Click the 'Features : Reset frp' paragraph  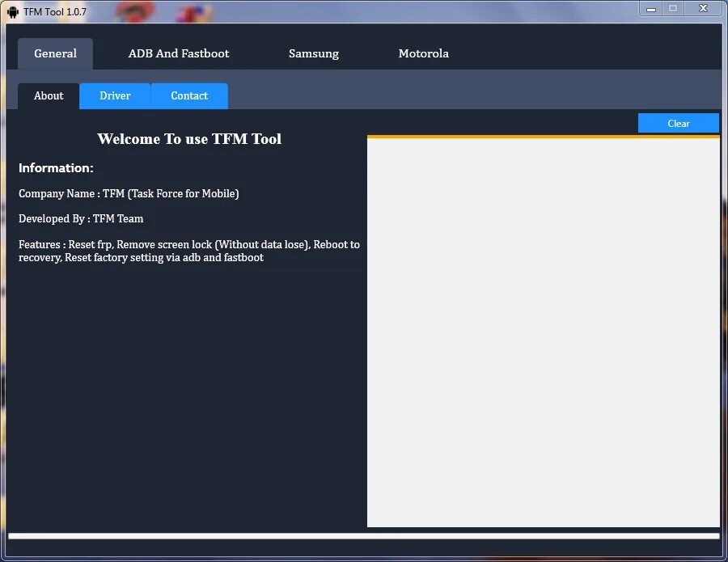(189, 251)
